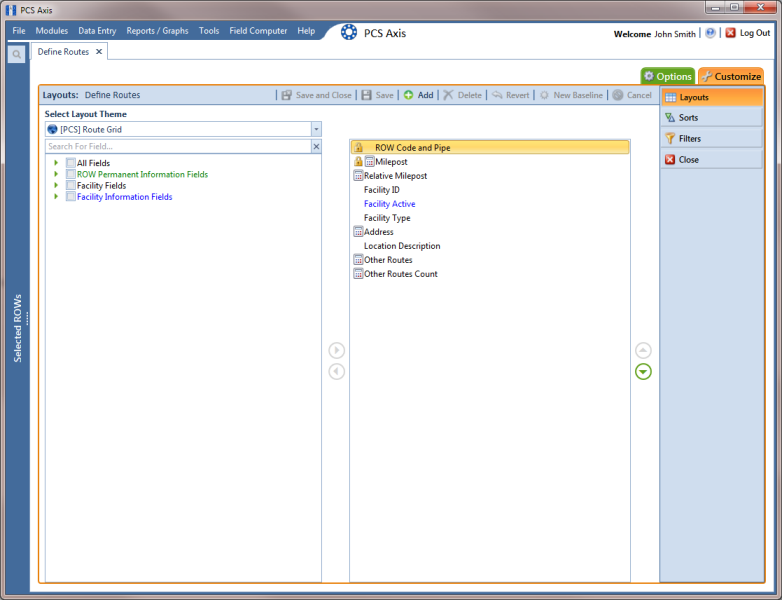Viewport: 782px width, 600px height.
Task: Switch to the green Options tab
Action: [668, 76]
